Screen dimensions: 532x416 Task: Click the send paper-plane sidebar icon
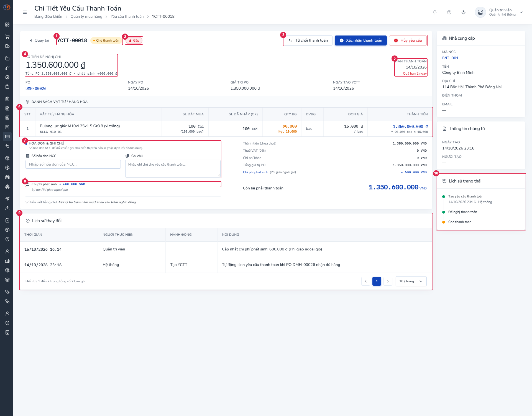pos(7,199)
